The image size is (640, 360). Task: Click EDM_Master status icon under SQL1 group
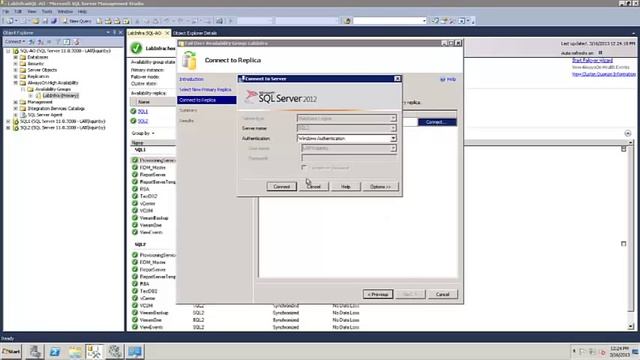coord(135,167)
